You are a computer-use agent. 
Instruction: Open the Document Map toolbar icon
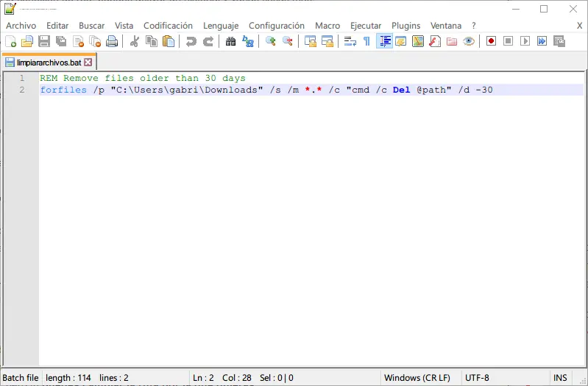tap(418, 41)
